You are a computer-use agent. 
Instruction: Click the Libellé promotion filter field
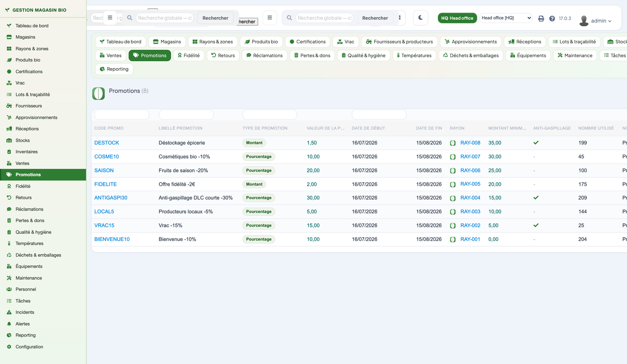pos(186,115)
